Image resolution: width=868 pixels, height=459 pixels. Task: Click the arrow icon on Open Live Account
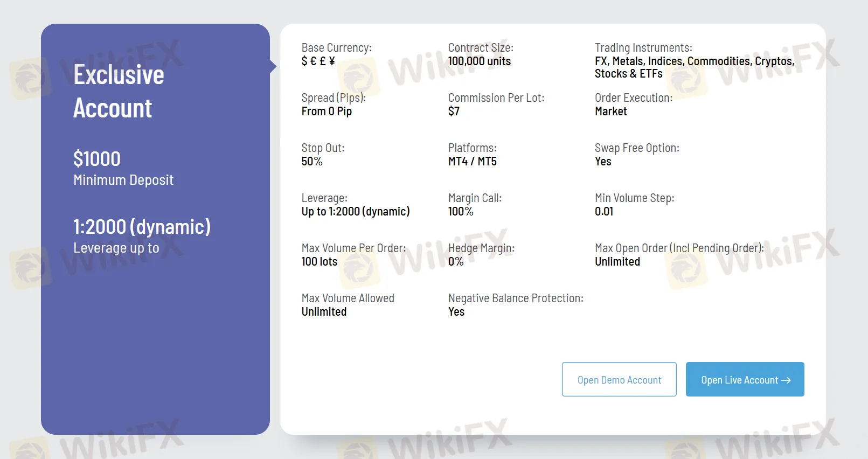tap(786, 380)
